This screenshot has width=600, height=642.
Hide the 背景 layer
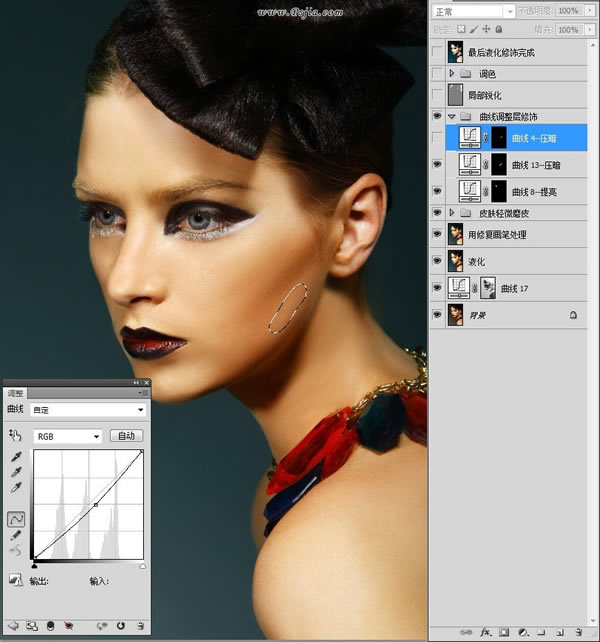coord(437,314)
